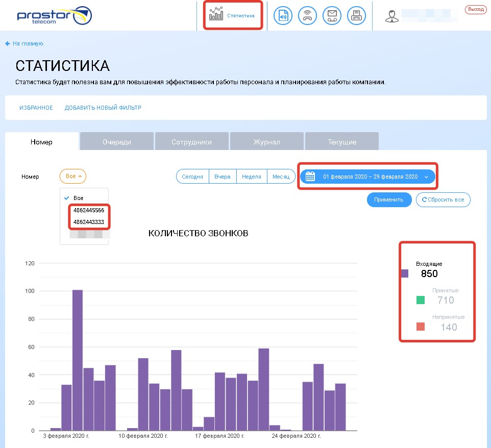Switch to the Журнал tab
Viewport: 491px width, 448px height.
(x=266, y=142)
